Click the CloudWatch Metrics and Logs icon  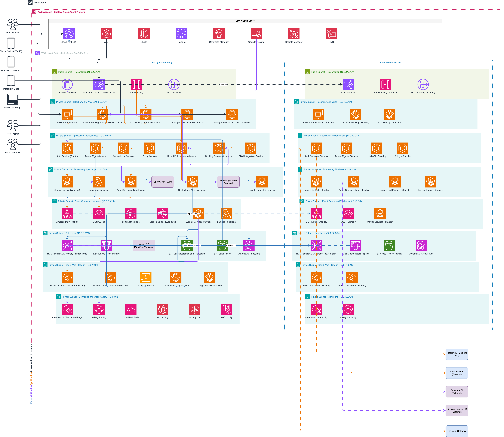tap(67, 309)
